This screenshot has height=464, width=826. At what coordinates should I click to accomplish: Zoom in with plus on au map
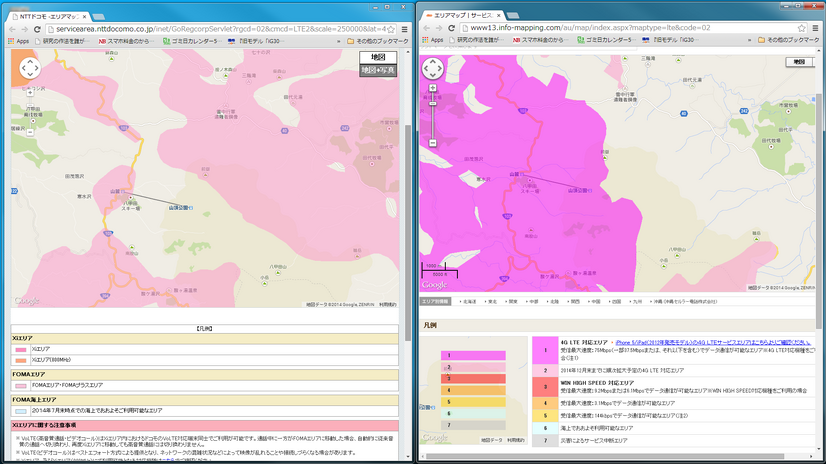[432, 88]
